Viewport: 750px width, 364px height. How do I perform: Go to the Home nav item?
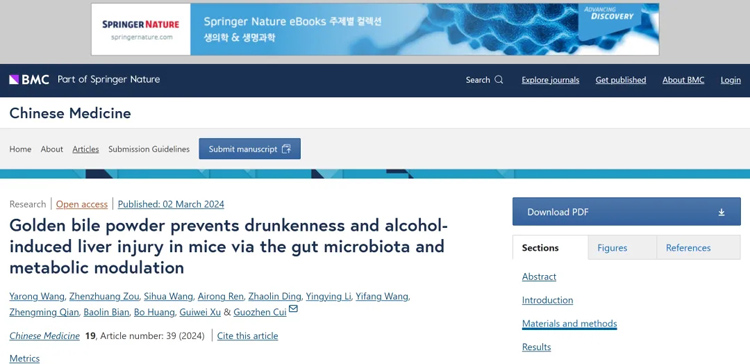(x=20, y=149)
